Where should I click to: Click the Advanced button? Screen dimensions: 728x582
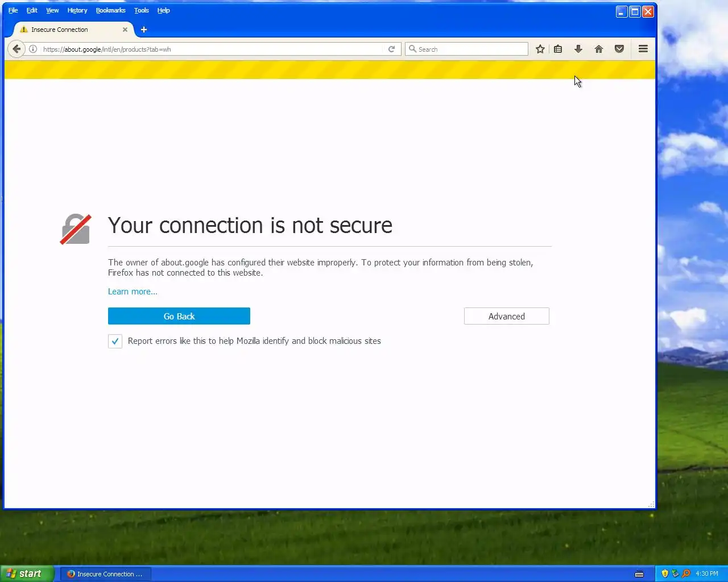click(x=507, y=316)
